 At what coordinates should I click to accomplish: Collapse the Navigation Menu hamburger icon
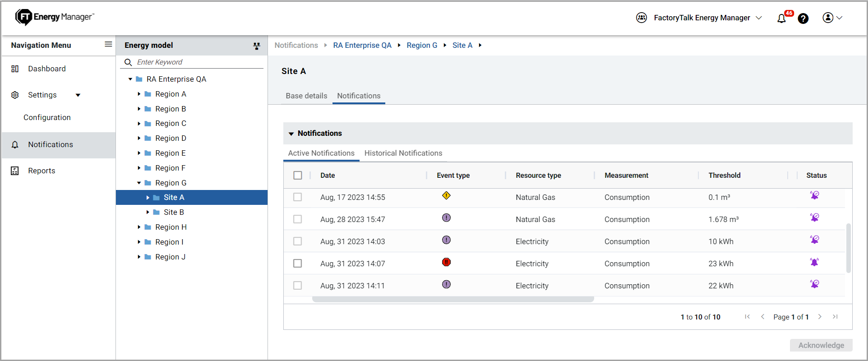click(108, 44)
